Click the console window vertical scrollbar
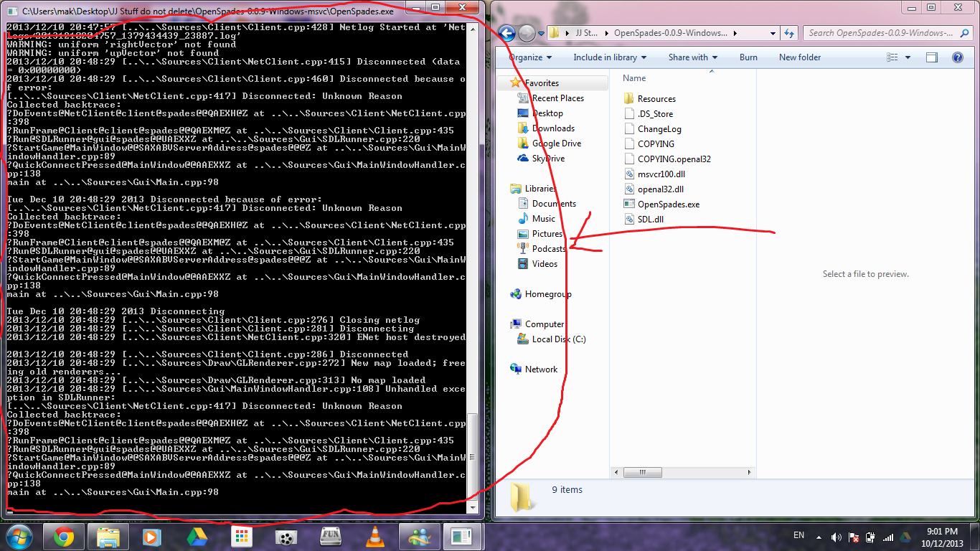Screen dimensions: 980x551 472,287
